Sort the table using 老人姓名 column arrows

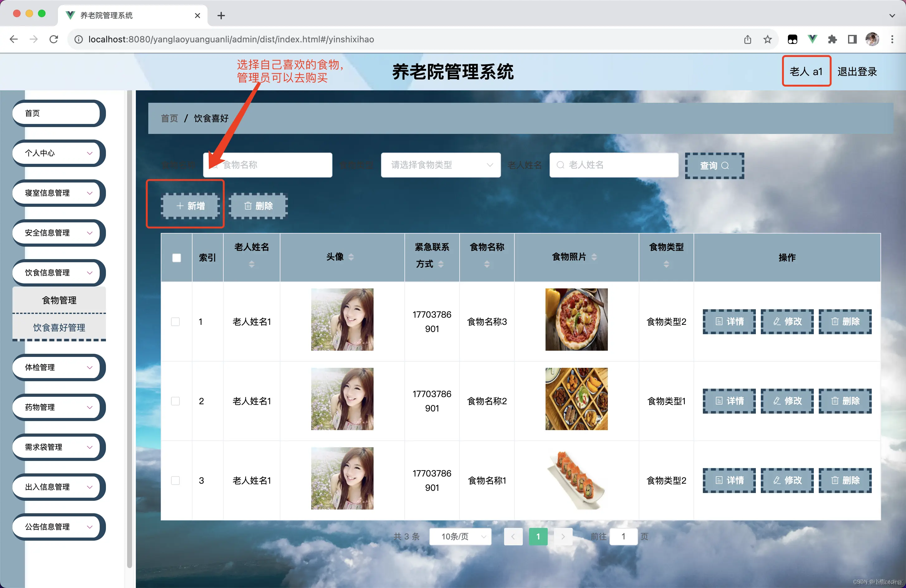pos(251,264)
